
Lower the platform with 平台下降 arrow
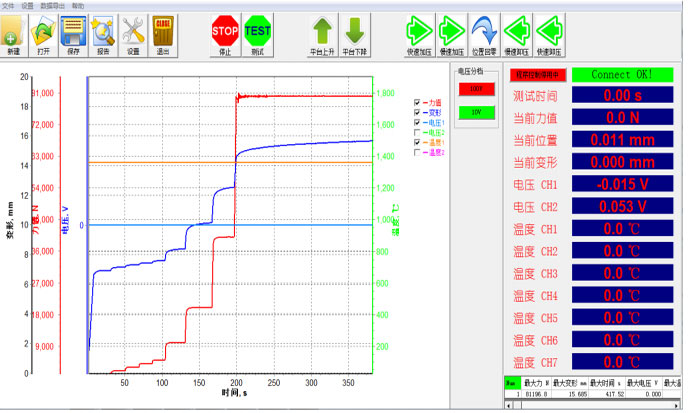pos(354,34)
